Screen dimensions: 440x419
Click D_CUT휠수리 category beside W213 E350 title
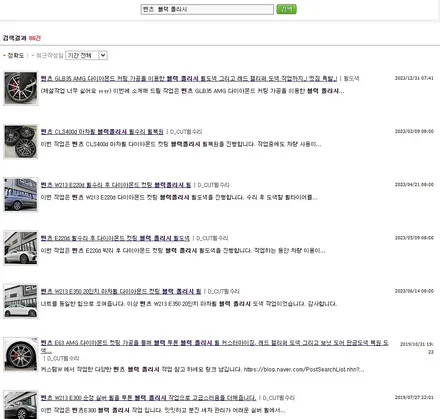click(224, 291)
